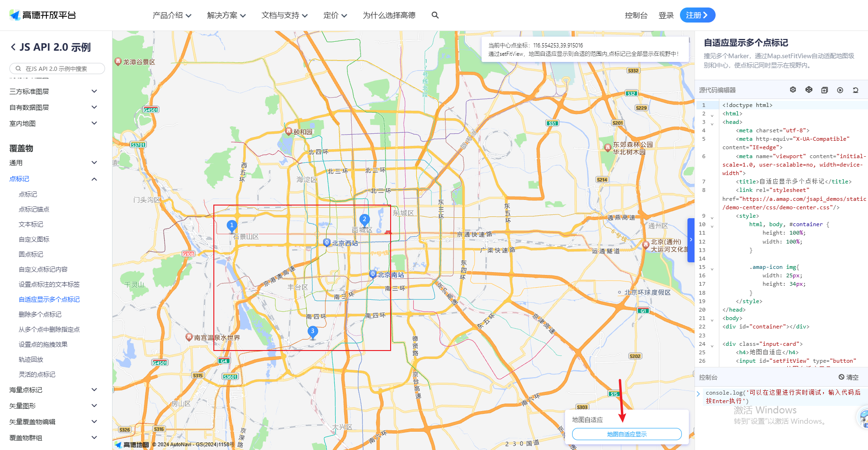
Task: Click map marker number 3
Action: (313, 332)
